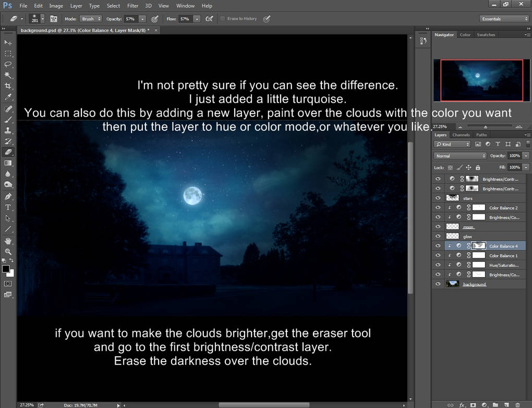Hide the background layer
This screenshot has height=408, width=532.
coord(438,284)
